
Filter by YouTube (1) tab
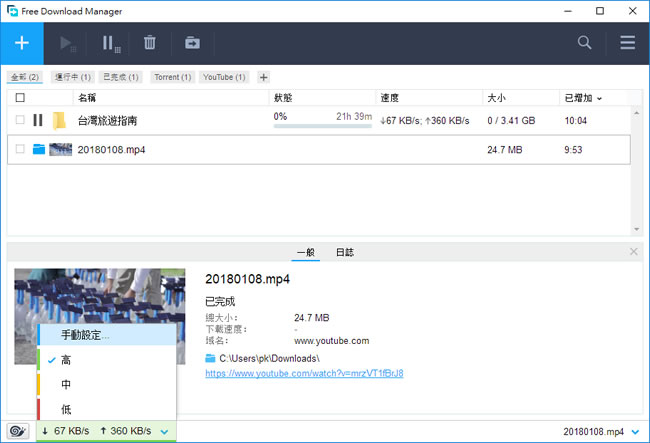coord(224,77)
